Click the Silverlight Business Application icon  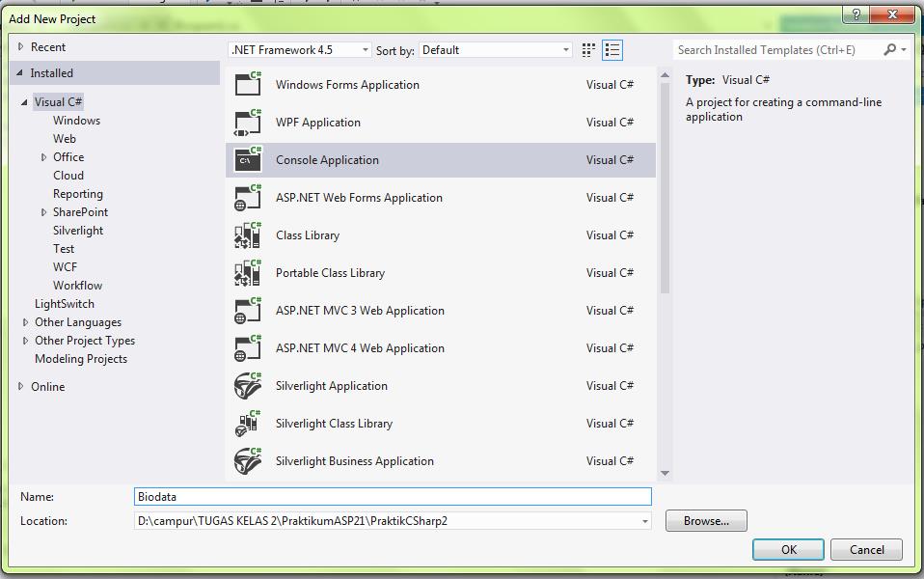(248, 461)
